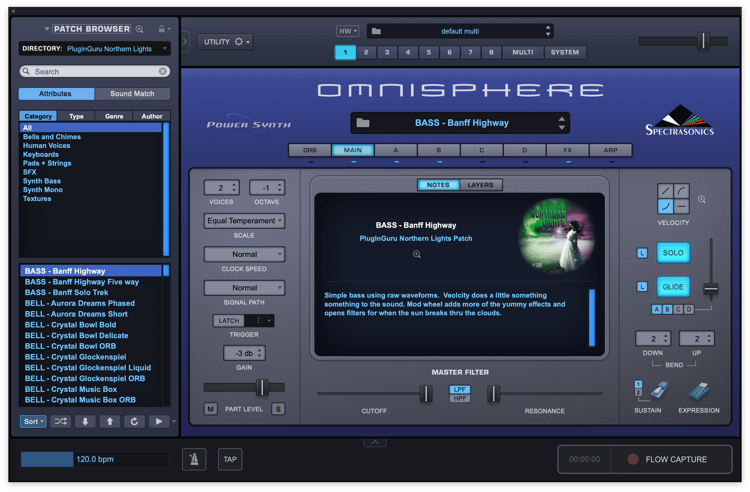Screen dimensions: 750x492
Task: Toggle the Mute (M) part button
Action: 210,409
